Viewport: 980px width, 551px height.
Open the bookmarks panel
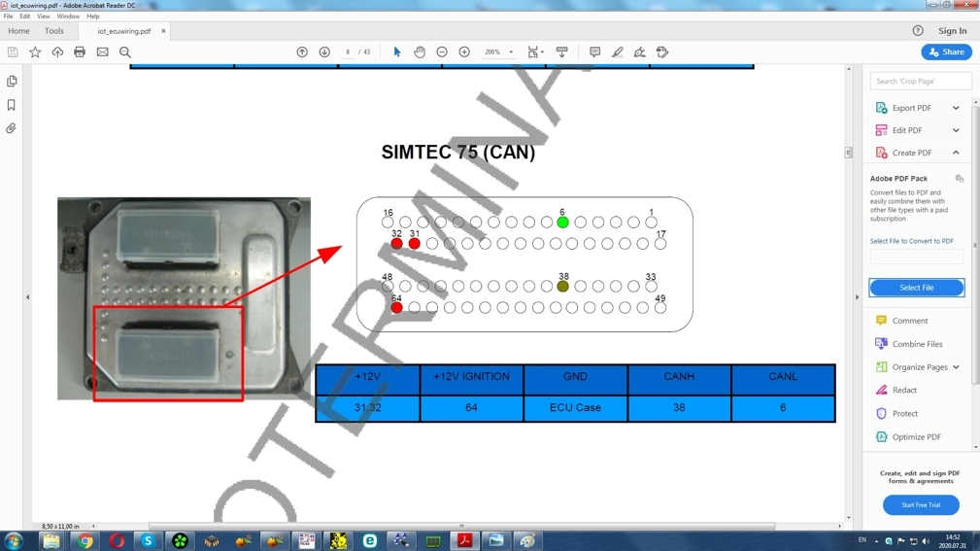pos(12,105)
